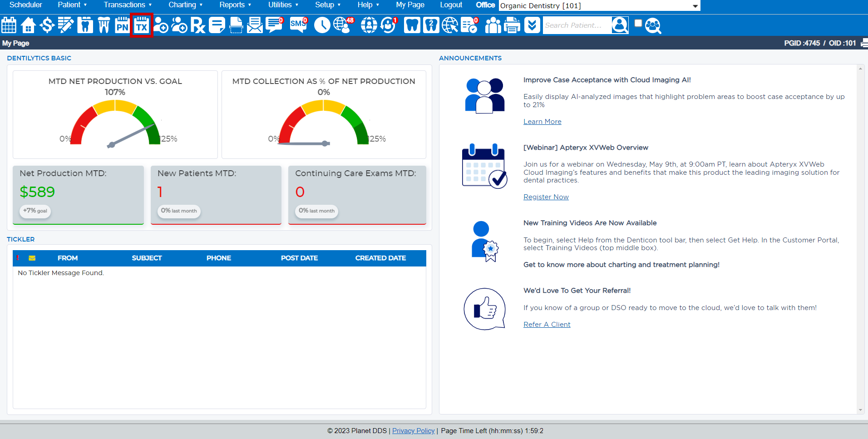Viewport: 868px width, 439px height.
Task: Click the globe with person icon
Action: (369, 25)
